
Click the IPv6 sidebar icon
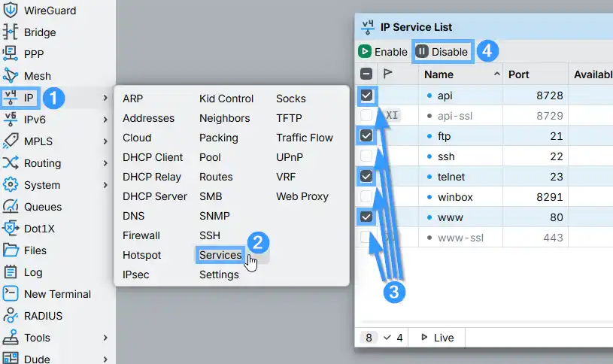point(11,120)
